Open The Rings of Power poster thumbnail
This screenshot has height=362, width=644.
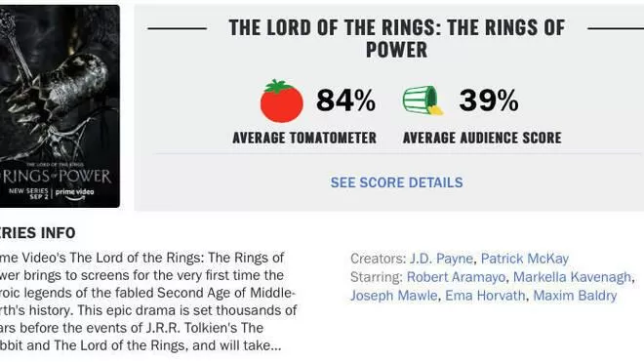(60, 106)
